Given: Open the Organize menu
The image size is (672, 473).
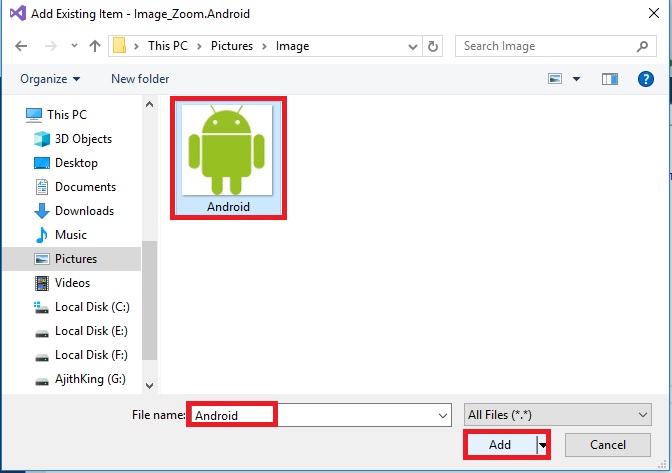Looking at the screenshot, I should point(50,79).
